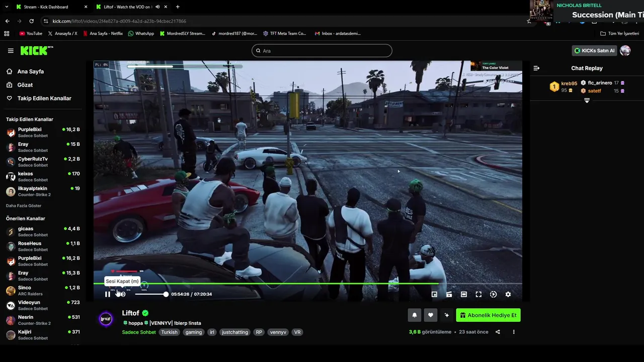Select the irl tag

pos(212,332)
